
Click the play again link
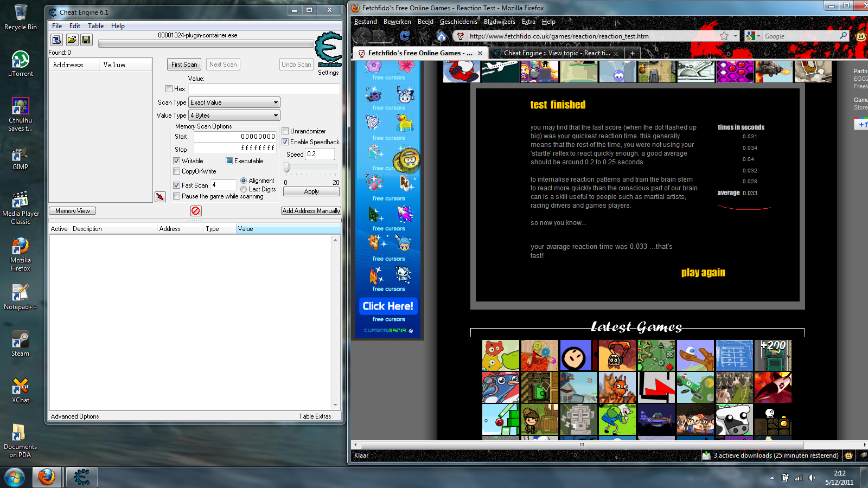[x=703, y=273]
